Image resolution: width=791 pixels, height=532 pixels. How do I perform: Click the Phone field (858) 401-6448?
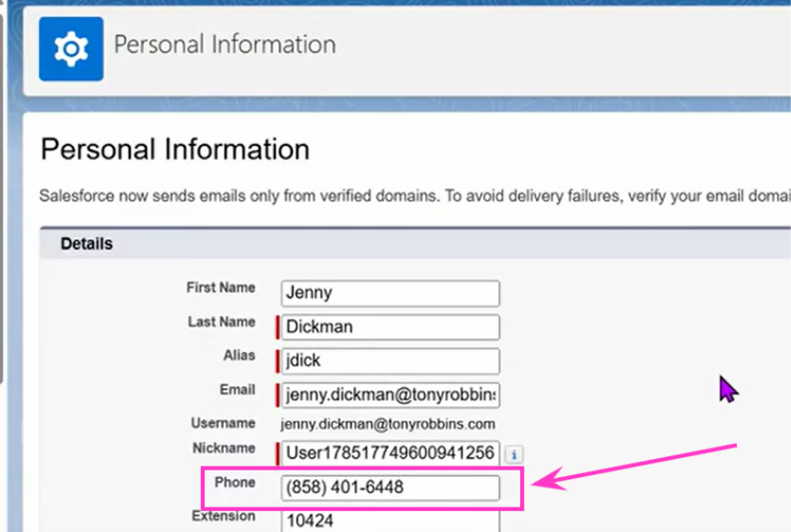[390, 488]
